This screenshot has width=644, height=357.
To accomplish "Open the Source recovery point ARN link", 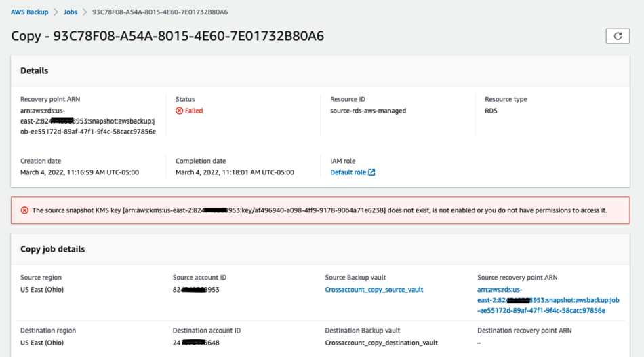I will pos(548,300).
